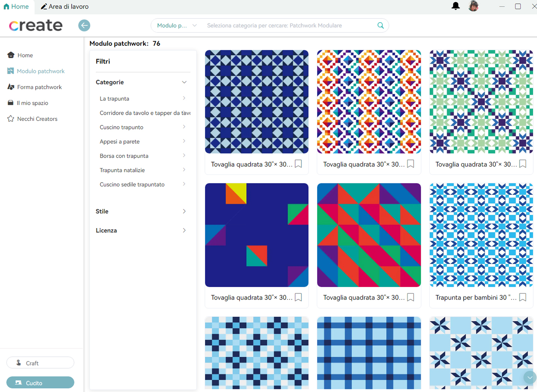Switch to Area di lavoro tab
The image size is (537, 392).
click(64, 7)
